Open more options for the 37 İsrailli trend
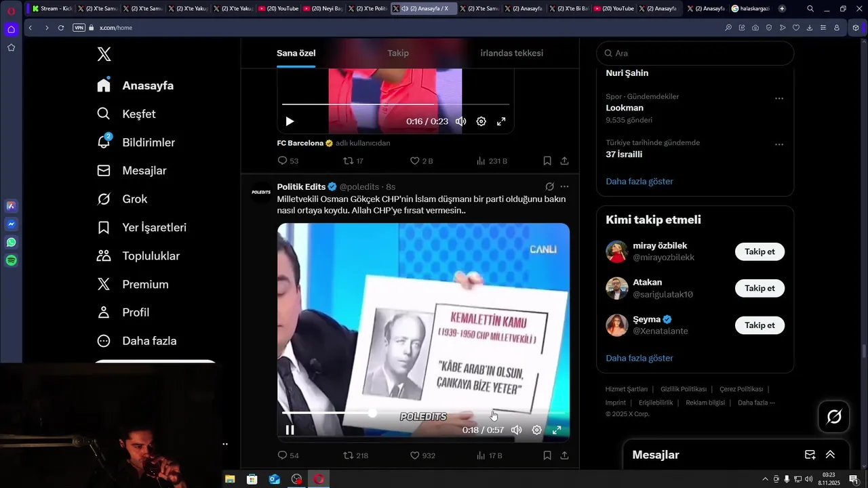This screenshot has height=488, width=868. click(779, 144)
